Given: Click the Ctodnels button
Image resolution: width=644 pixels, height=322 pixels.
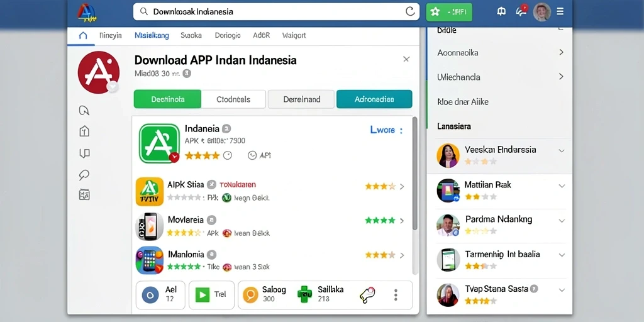Looking at the screenshot, I should 233,99.
